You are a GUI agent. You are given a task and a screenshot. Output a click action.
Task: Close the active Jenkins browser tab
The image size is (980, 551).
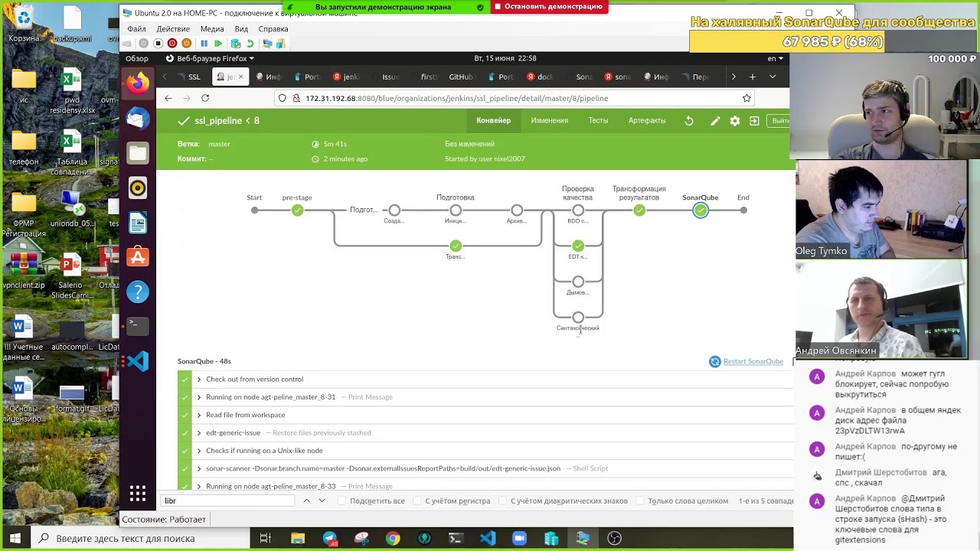coord(240,77)
